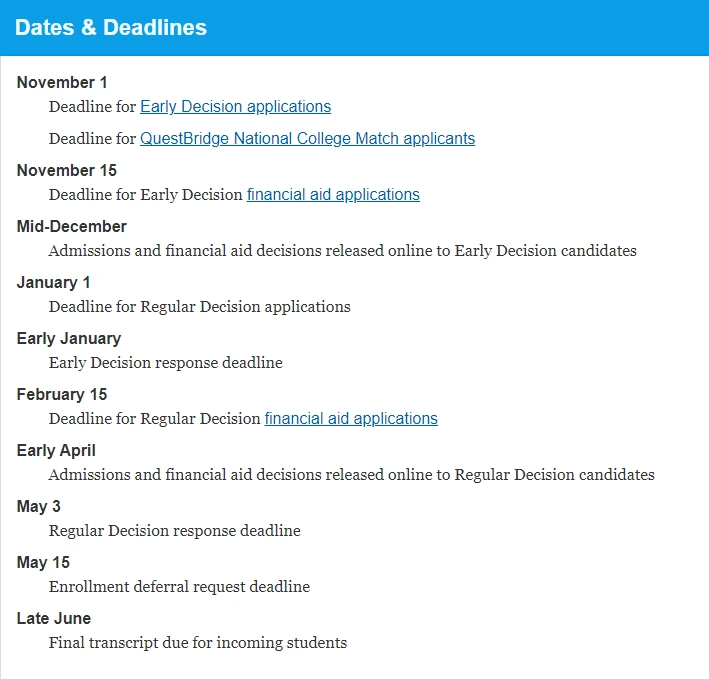709x679 pixels.
Task: Select the Early January heading
Action: click(x=69, y=338)
